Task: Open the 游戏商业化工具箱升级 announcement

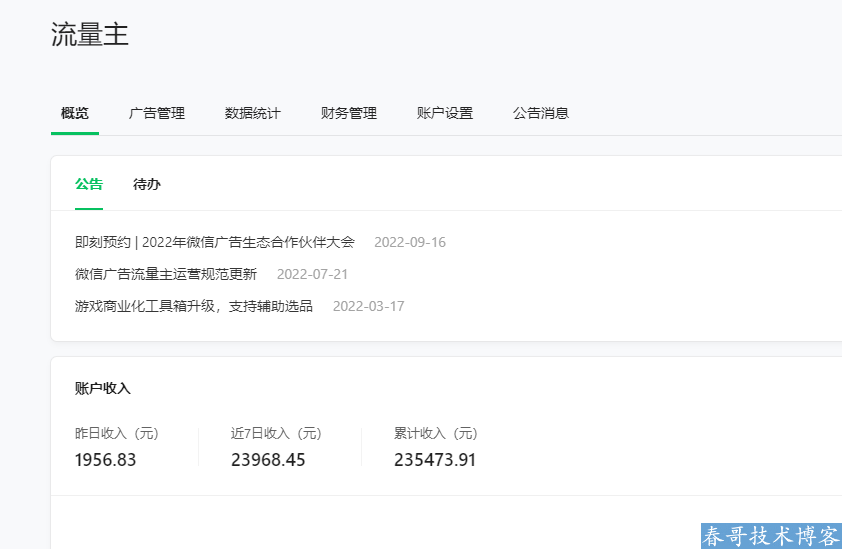Action: pos(194,306)
